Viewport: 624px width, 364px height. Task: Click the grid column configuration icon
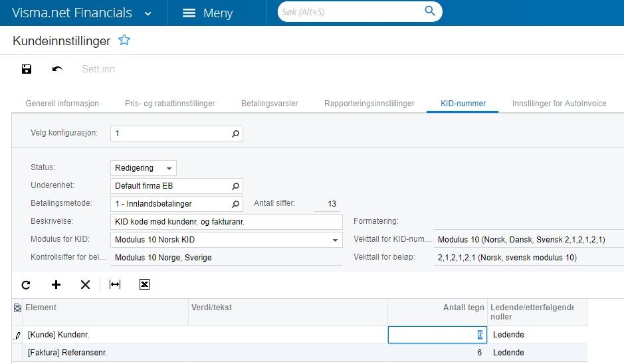click(x=17, y=308)
